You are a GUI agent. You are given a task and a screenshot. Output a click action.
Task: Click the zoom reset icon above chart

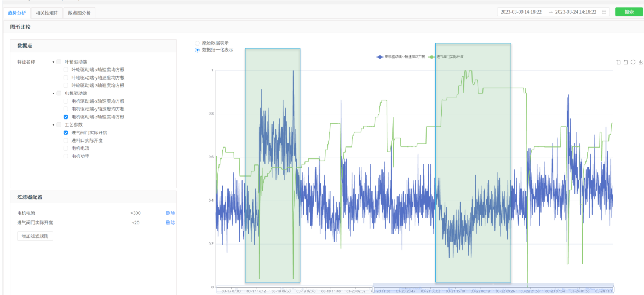point(626,62)
